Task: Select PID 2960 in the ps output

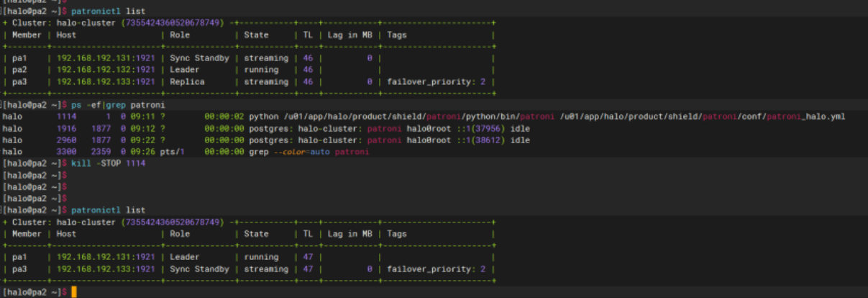Action: click(67, 140)
